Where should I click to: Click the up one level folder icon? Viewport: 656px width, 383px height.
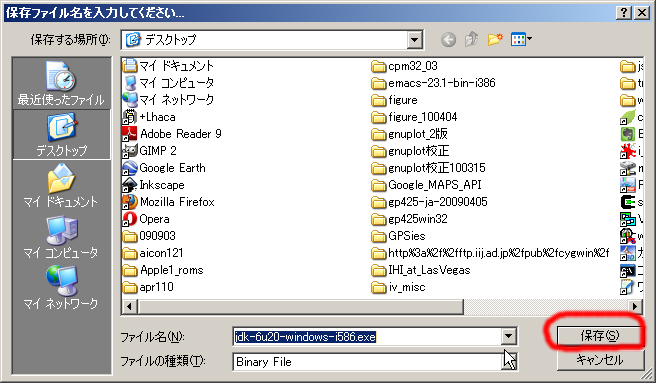472,40
